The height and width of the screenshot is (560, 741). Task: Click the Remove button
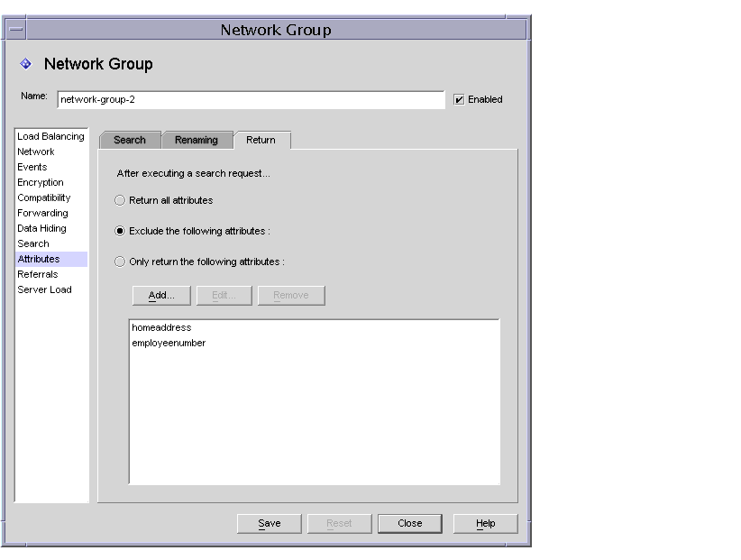(290, 294)
